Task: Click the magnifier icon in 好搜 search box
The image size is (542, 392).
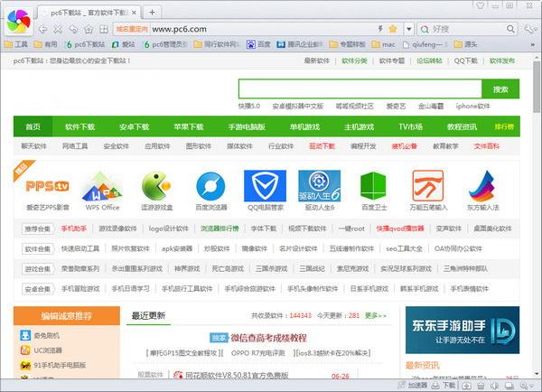Action: click(510, 29)
